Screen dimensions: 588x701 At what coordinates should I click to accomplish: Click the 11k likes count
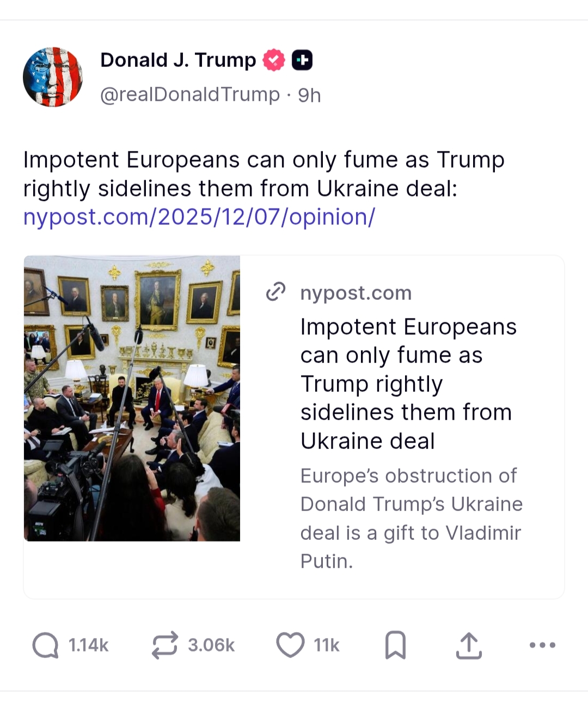coord(327,645)
